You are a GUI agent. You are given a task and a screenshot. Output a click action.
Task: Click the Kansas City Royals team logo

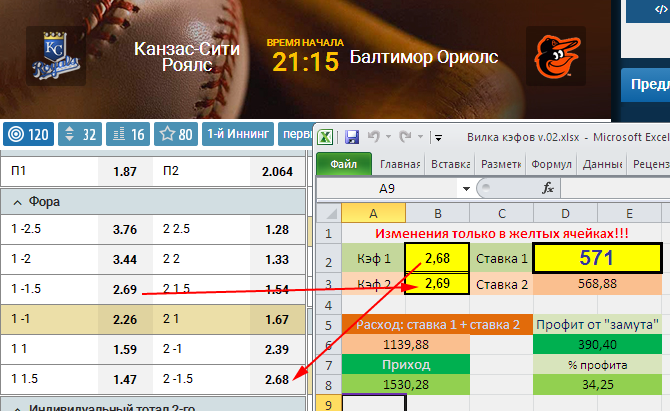point(56,56)
